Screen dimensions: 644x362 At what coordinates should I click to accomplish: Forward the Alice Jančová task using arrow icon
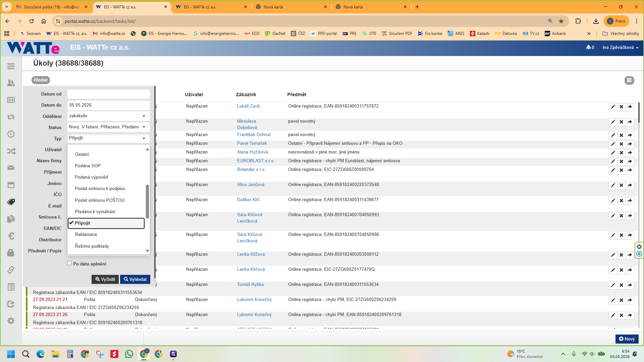click(630, 185)
